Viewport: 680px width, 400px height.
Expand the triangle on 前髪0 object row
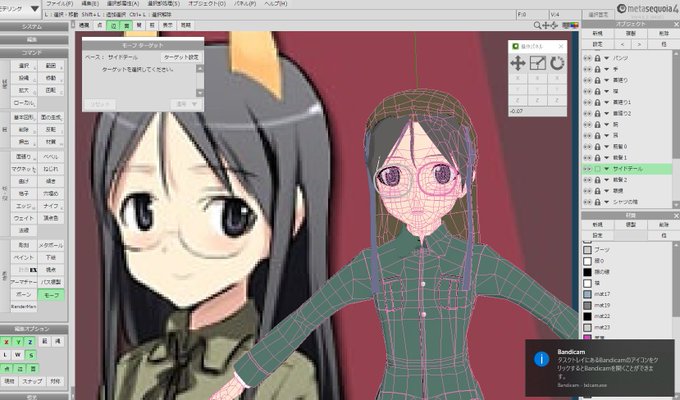(x=607, y=147)
